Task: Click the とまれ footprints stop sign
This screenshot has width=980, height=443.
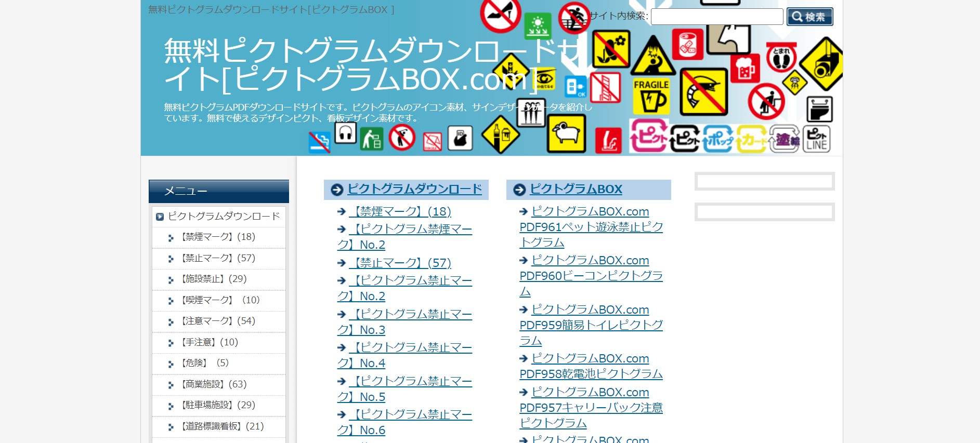Action: 781,58
